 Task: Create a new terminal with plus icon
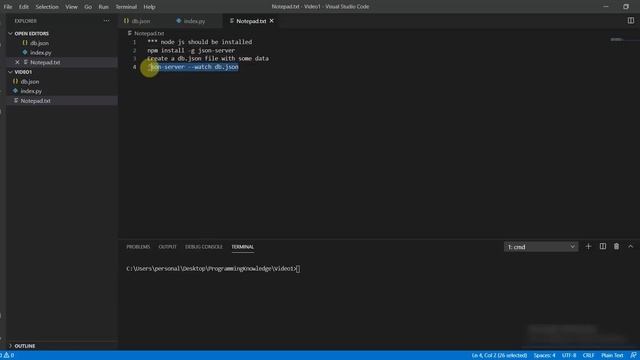(x=588, y=247)
